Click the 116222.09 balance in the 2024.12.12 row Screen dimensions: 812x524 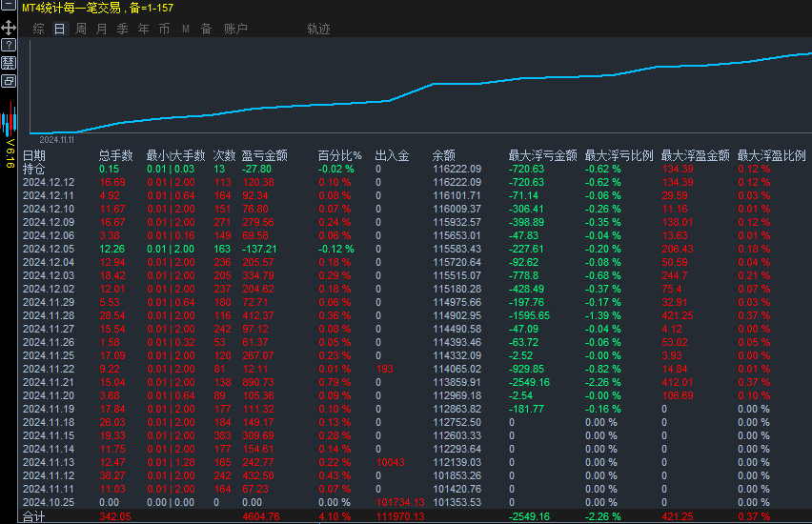457,182
